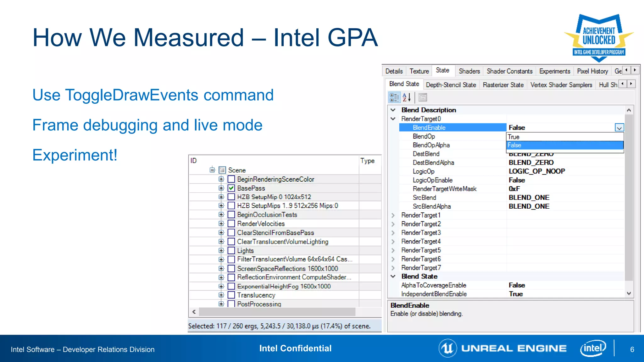Switch to Rasterizer State sub-tab

503,85
